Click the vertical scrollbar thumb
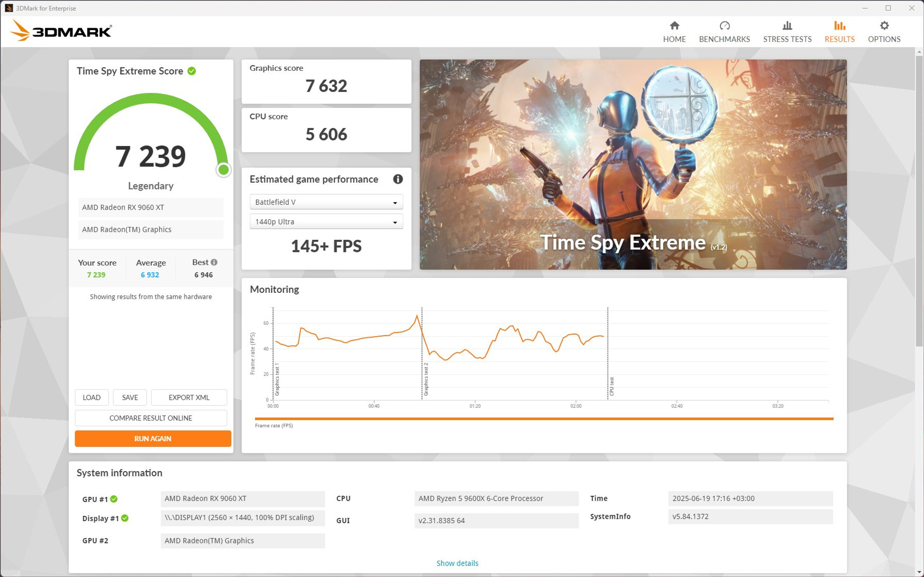The height and width of the screenshot is (577, 924). tap(919, 201)
